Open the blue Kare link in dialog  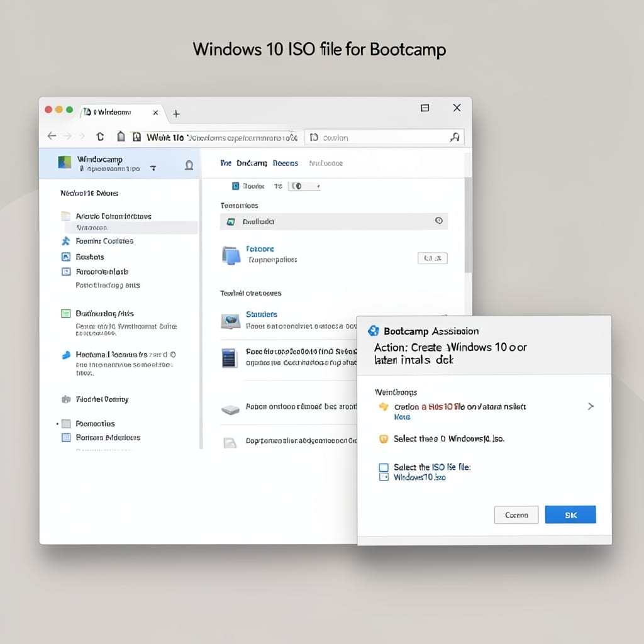402,417
